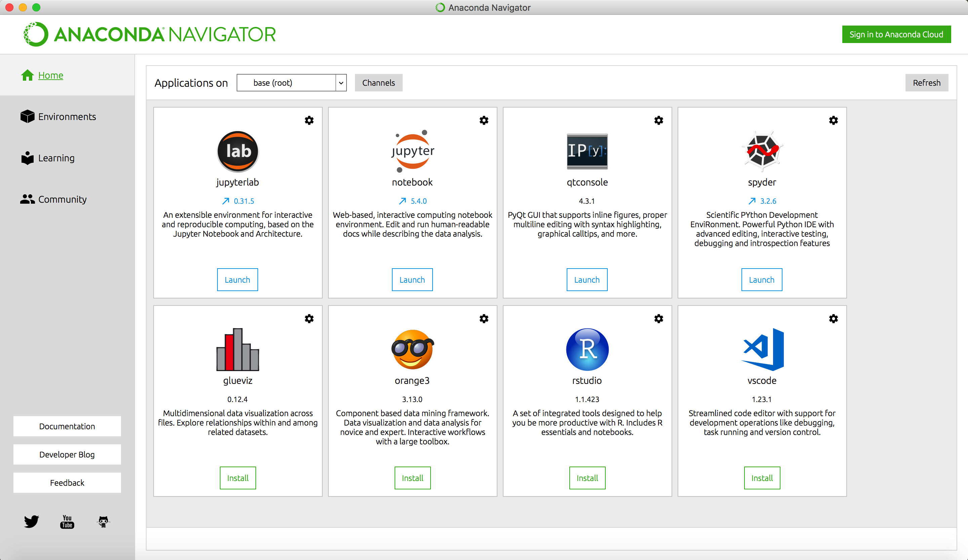The height and width of the screenshot is (560, 968).
Task: Click the GitHub octocat icon
Action: pyautogui.click(x=103, y=521)
